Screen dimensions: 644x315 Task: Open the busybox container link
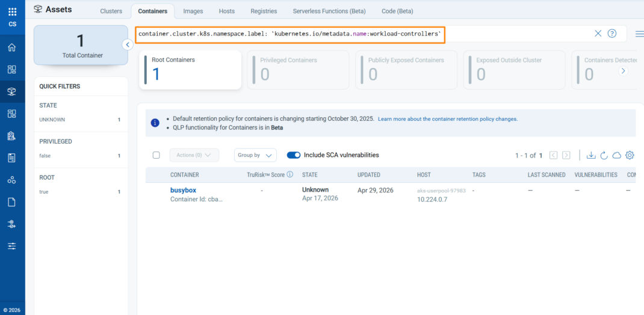tap(183, 190)
